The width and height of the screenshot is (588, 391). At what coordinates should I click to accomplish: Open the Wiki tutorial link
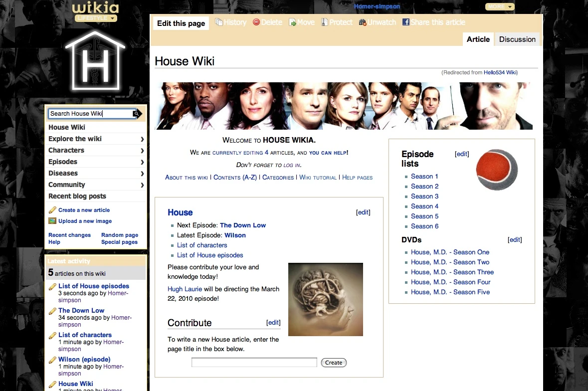318,178
